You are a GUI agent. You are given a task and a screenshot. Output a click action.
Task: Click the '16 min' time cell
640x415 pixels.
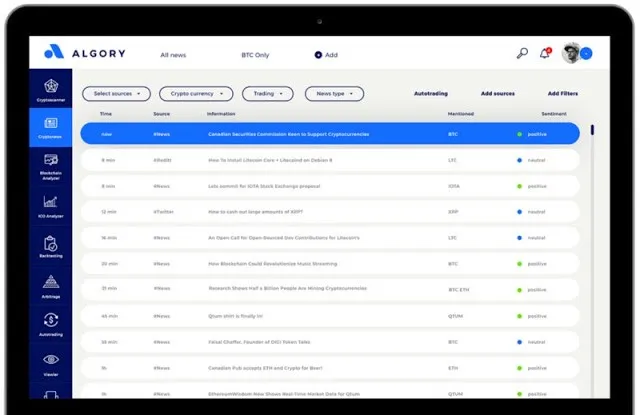(109, 238)
